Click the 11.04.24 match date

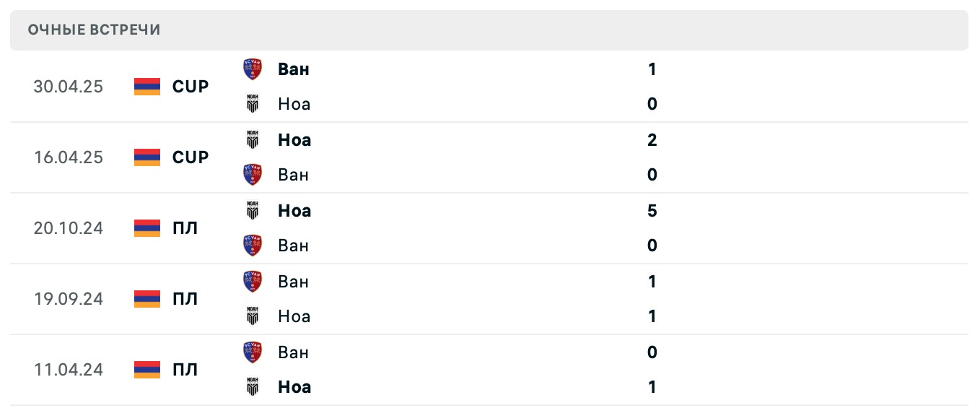click(x=69, y=370)
